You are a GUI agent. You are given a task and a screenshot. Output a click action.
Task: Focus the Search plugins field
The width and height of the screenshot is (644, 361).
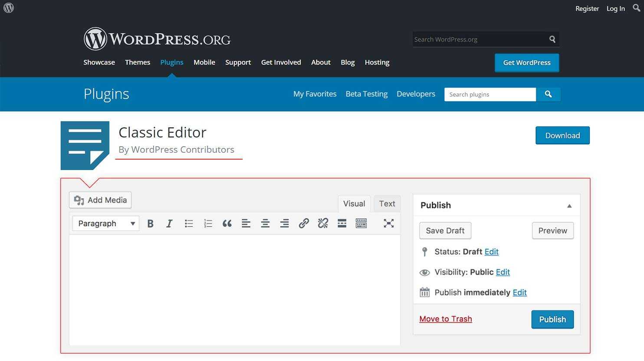point(490,94)
